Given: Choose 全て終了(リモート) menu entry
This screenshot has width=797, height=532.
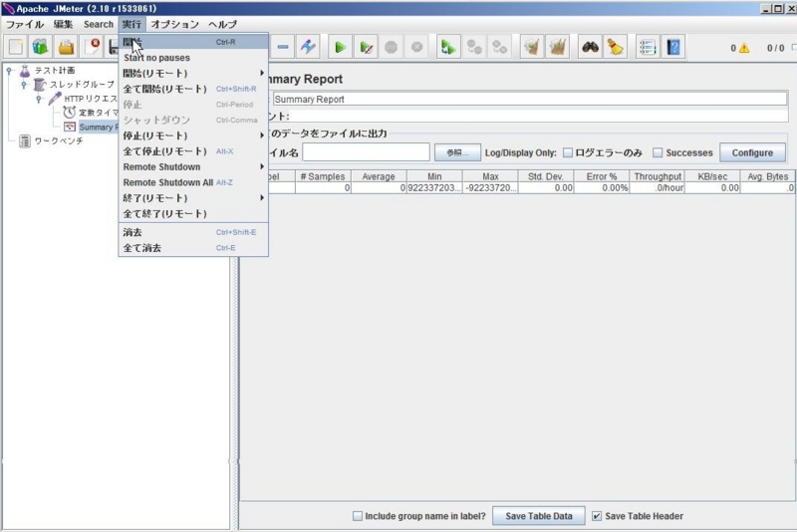Looking at the screenshot, I should click(x=193, y=214).
